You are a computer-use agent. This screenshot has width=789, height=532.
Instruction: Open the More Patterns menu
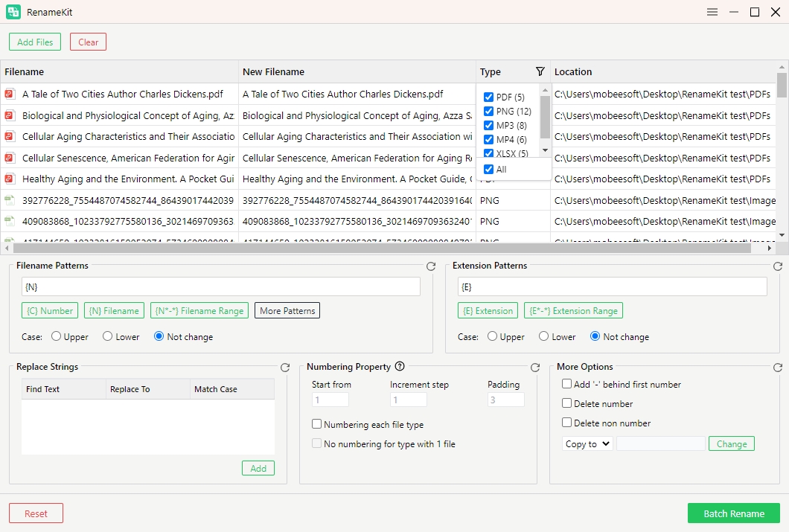point(287,311)
